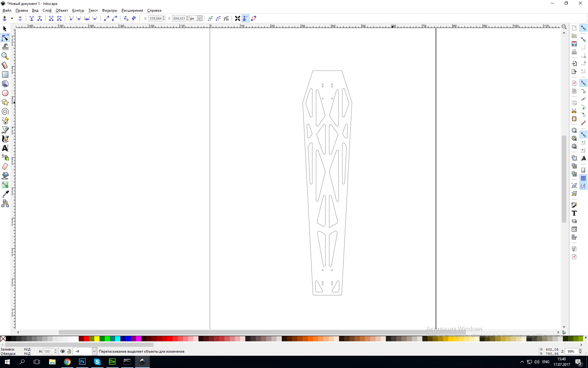Click the X coordinate input field
Viewport: 588px width, 368px height.
(155, 18)
